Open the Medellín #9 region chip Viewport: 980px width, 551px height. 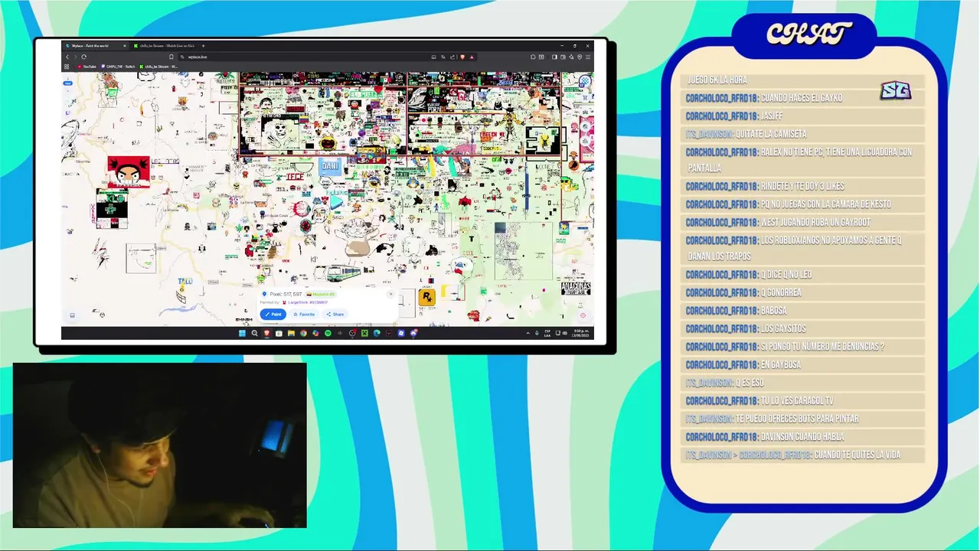[322, 294]
